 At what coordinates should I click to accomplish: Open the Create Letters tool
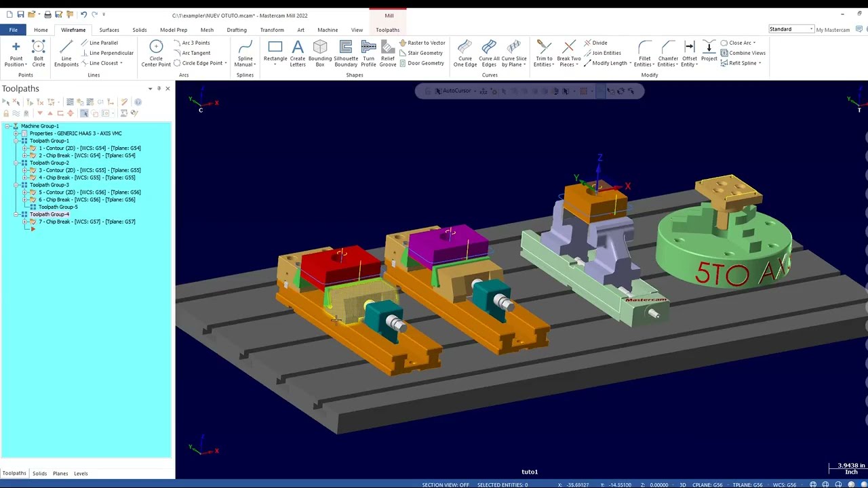pyautogui.click(x=298, y=53)
